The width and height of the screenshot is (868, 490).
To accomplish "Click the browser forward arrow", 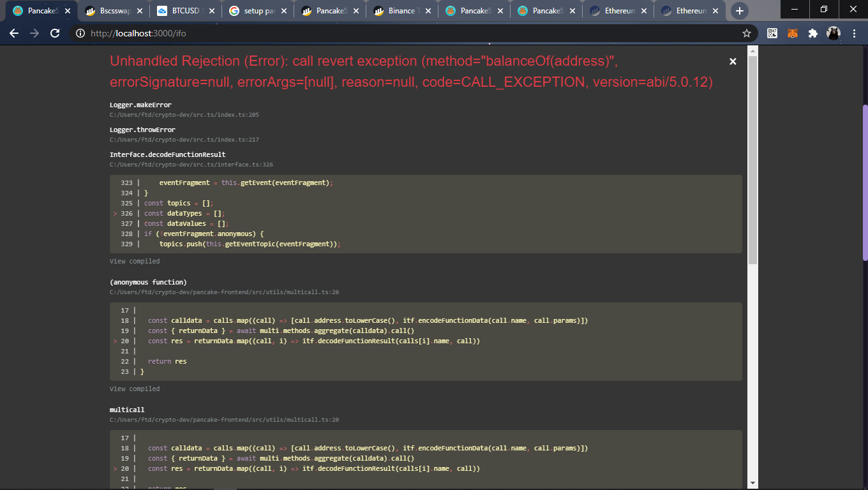I will pos(34,33).
